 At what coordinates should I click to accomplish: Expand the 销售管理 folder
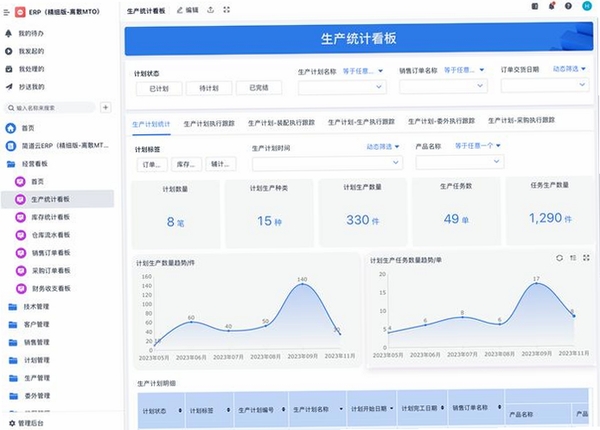[x=29, y=342]
